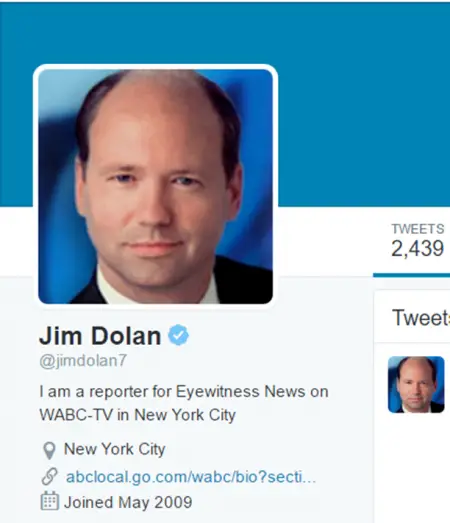Open the small avatar thumbnail in the tweet list
The image size is (450, 523).
[x=416, y=384]
